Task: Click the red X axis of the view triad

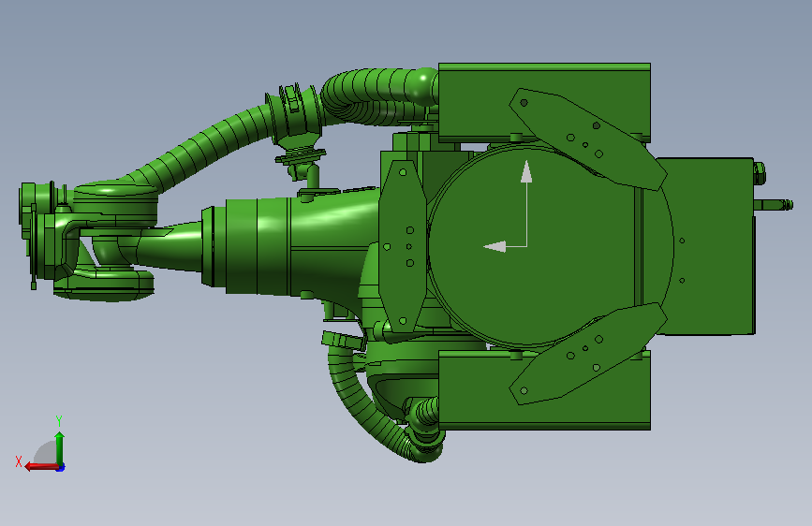Action: coord(41,467)
